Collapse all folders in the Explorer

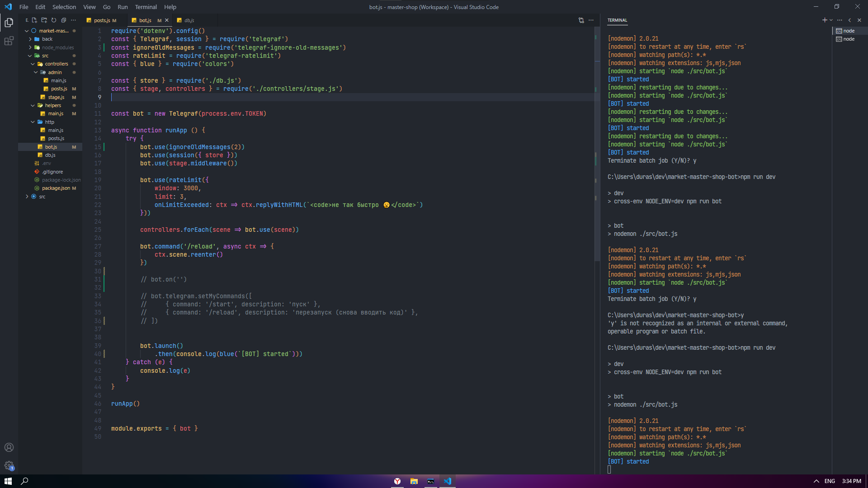pos(63,20)
